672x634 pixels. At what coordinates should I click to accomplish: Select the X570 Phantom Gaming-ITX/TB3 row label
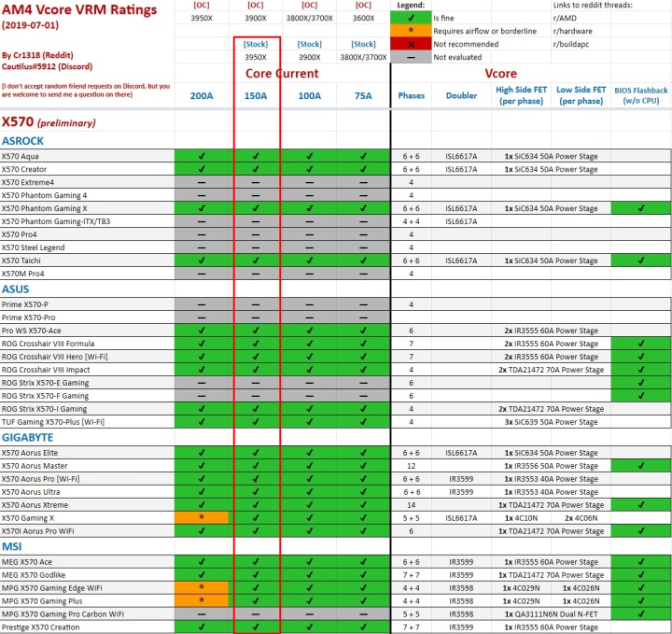[x=56, y=221]
